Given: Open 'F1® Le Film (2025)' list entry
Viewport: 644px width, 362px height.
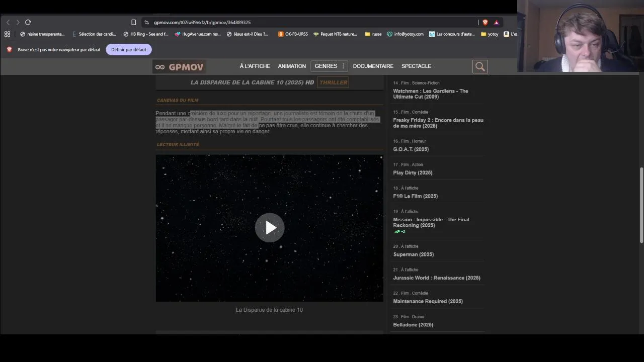Looking at the screenshot, I should 415,196.
